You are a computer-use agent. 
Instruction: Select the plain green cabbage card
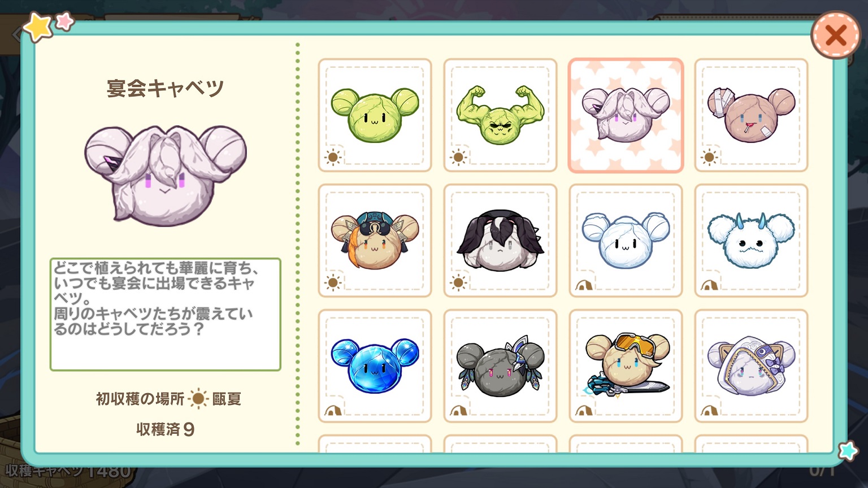pyautogui.click(x=375, y=115)
